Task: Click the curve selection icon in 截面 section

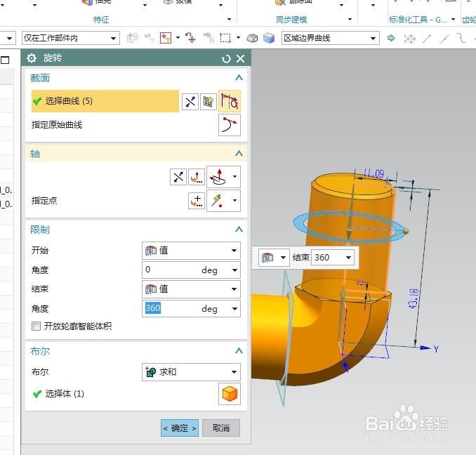Action: [230, 101]
